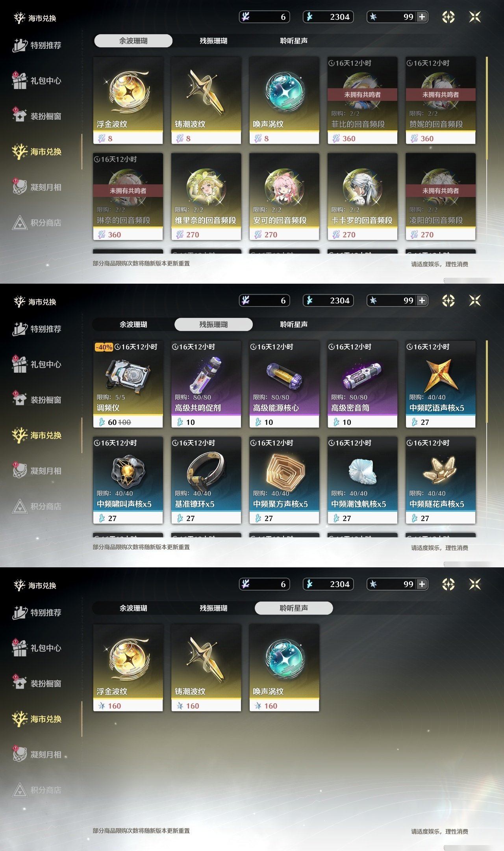Click the locked 菲比的回音频段 card
This screenshot has width=504, height=851.
click(x=362, y=100)
